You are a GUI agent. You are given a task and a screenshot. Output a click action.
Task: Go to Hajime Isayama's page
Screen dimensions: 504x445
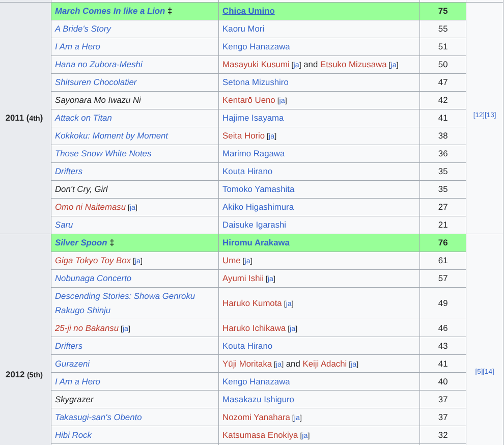click(253, 118)
